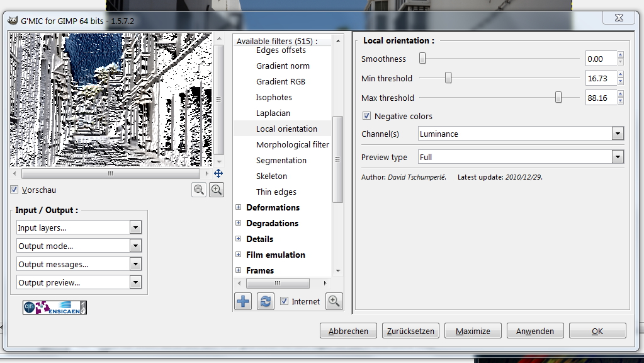This screenshot has height=363, width=644.
Task: Open the Preview type dropdown
Action: (521, 157)
